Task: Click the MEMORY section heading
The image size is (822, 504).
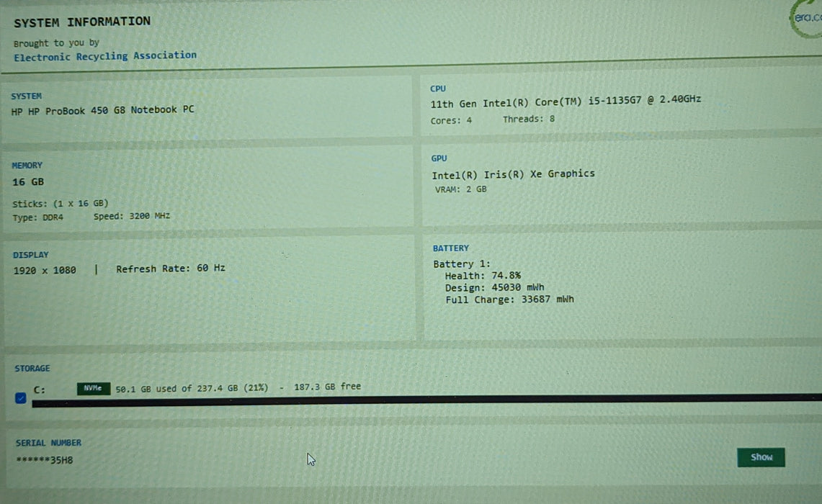Action: coord(27,165)
